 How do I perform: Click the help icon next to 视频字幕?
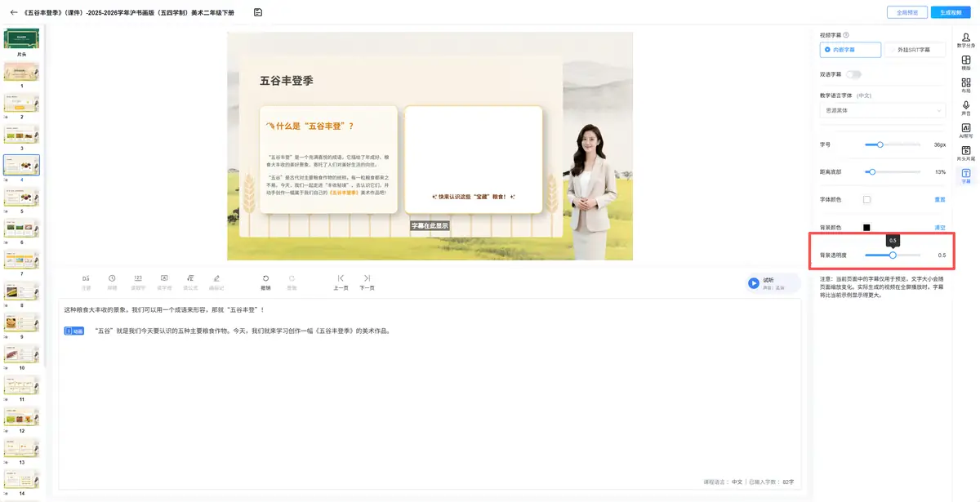845,35
